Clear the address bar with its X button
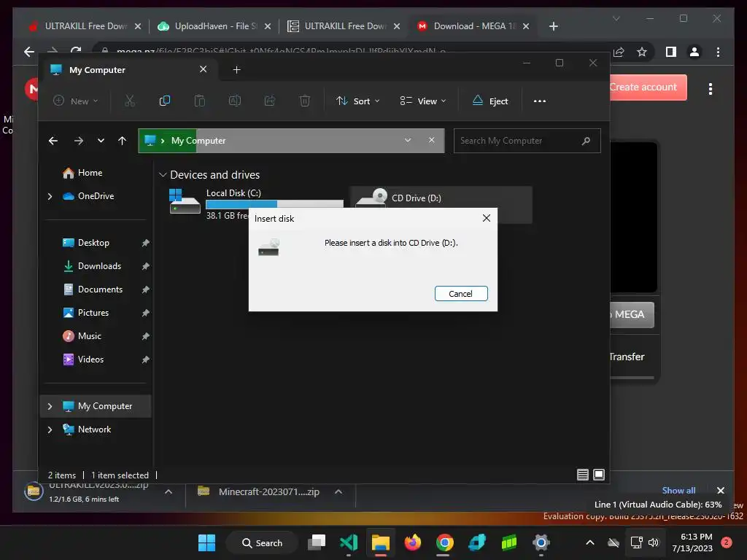 point(432,141)
